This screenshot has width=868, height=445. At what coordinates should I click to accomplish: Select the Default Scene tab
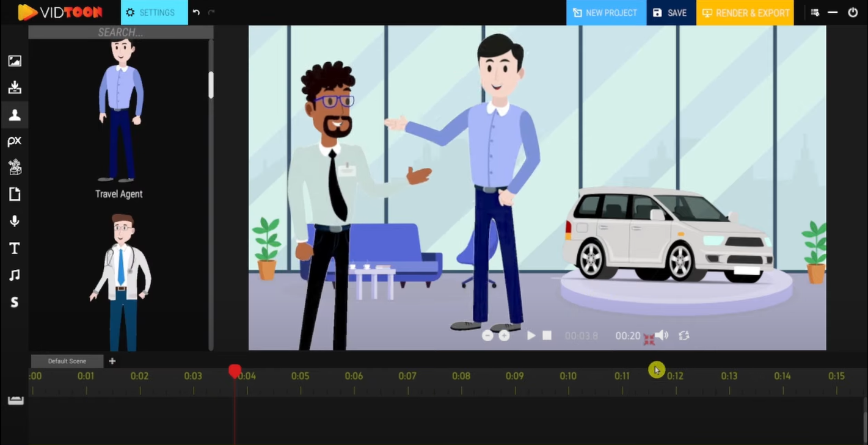[x=67, y=361]
